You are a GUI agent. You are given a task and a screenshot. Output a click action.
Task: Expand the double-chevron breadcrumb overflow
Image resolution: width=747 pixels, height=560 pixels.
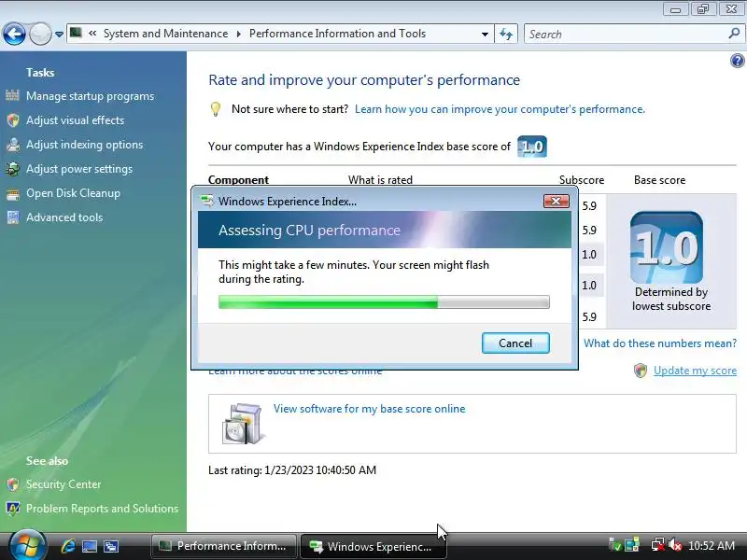92,34
